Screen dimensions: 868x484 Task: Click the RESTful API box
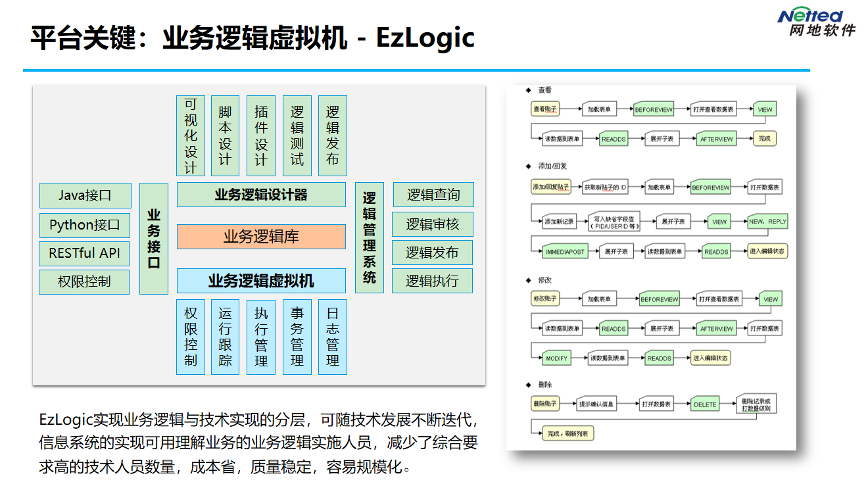[x=85, y=253]
